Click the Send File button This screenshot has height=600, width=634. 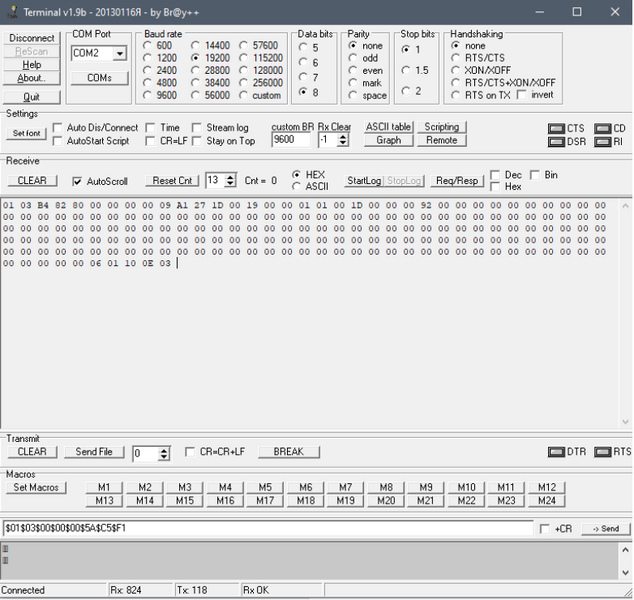tap(94, 452)
